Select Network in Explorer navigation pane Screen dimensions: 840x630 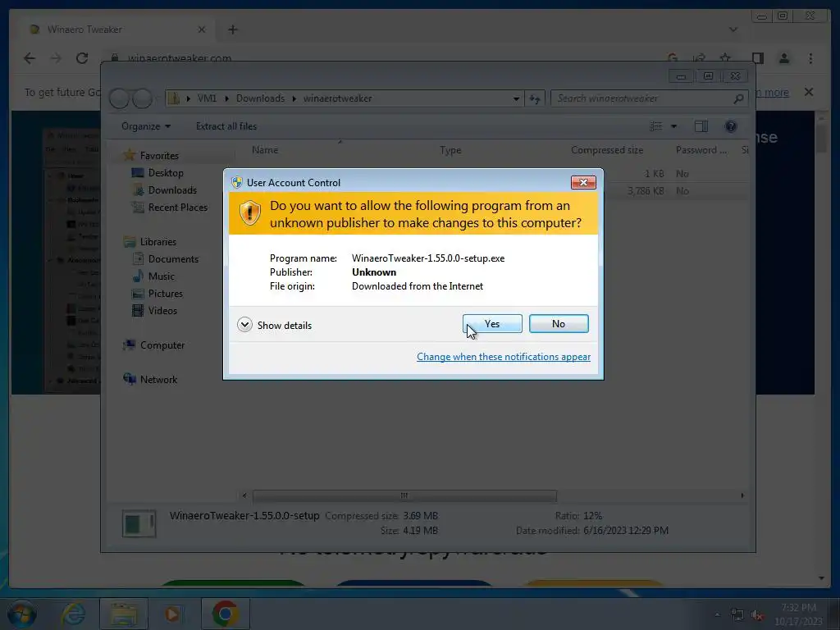158,380
